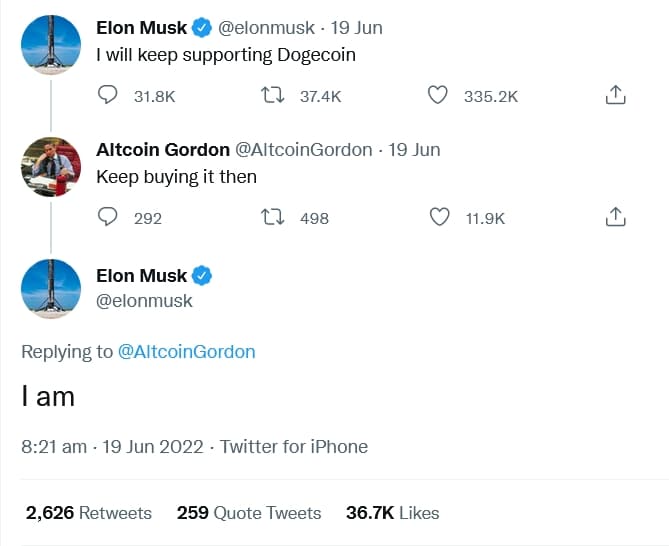Viewport: 669px width, 546px height.
Task: Open Altcoin Gordon's profile picture
Action: coord(51,167)
